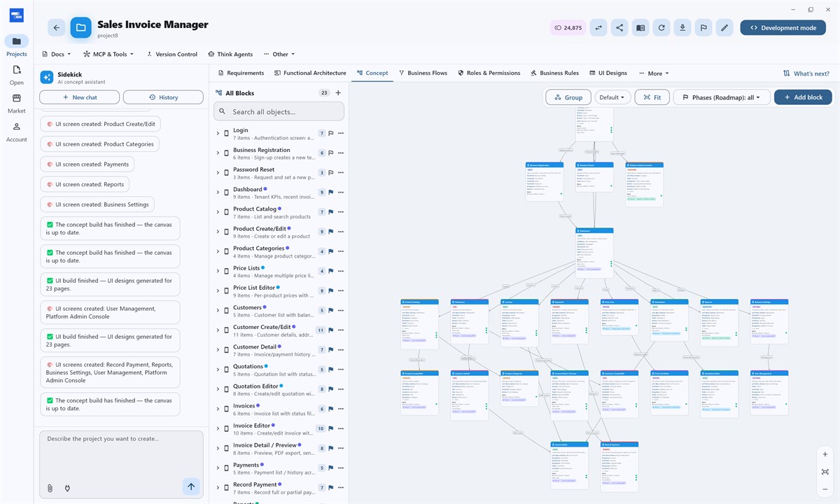Screen dimensions: 840x504
Task: Switch to the Functional Architecture tab
Action: pyautogui.click(x=310, y=73)
